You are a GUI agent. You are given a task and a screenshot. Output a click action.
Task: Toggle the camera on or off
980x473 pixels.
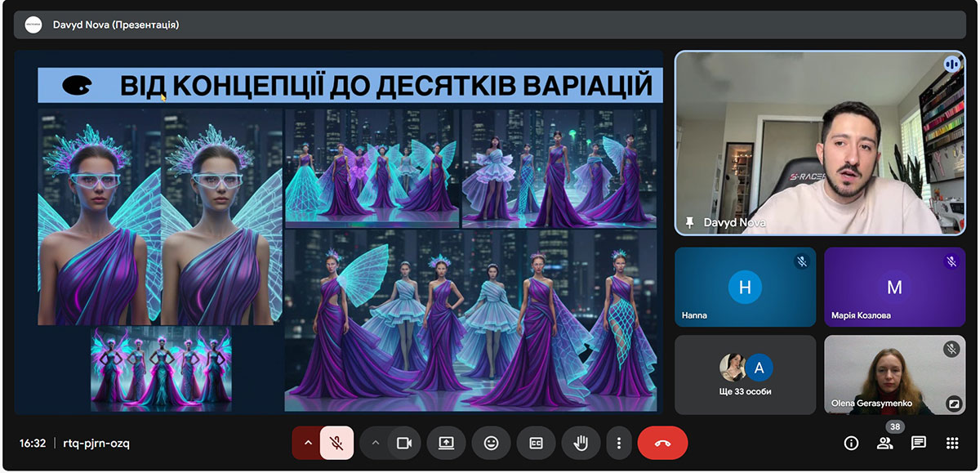403,443
